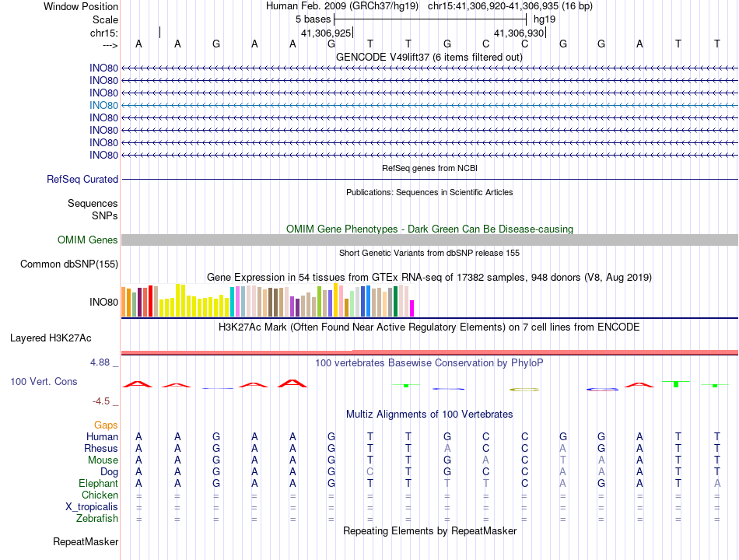Click the INO80 label beside the GTEx chart
The image size is (739, 560).
click(x=103, y=302)
